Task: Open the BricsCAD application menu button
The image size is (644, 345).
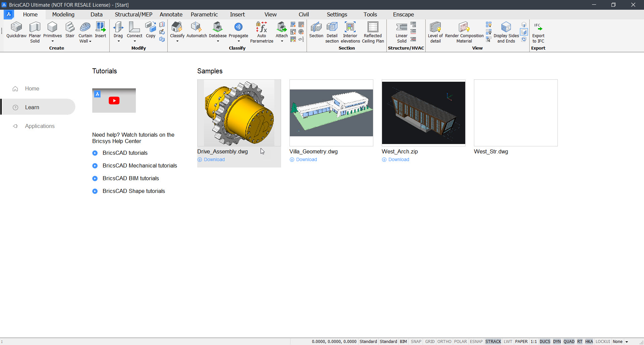Action: coord(9,14)
